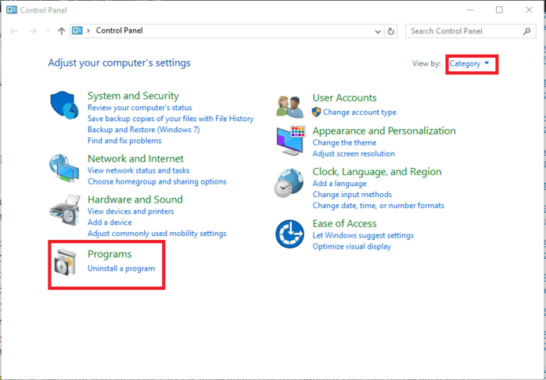Click the User Accounts people icon
This screenshot has width=546, height=380.
tap(290, 107)
